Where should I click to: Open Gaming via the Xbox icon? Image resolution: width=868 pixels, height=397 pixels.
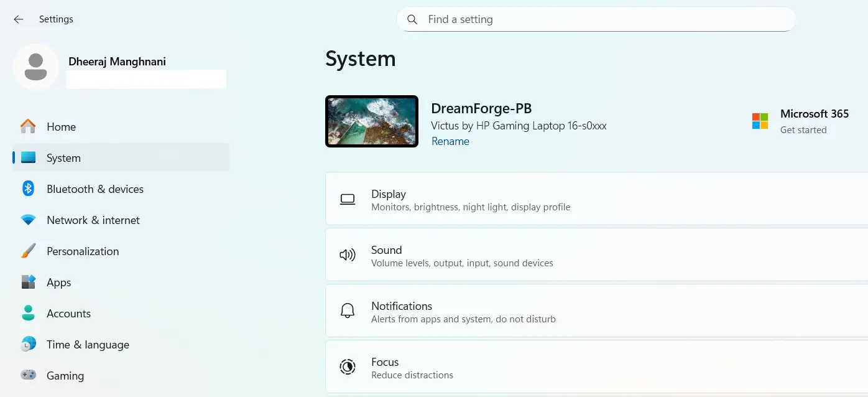tap(27, 375)
